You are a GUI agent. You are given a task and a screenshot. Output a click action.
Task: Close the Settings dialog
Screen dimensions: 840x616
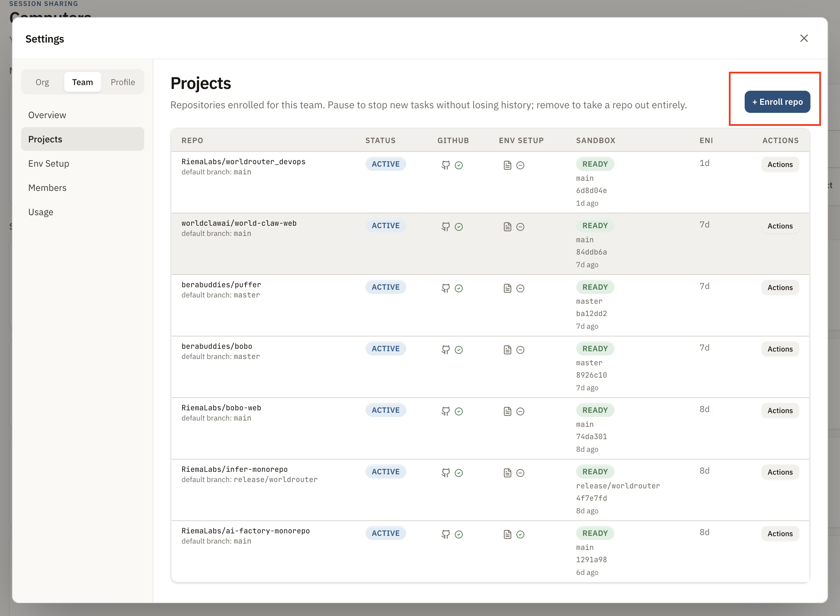pyautogui.click(x=804, y=38)
